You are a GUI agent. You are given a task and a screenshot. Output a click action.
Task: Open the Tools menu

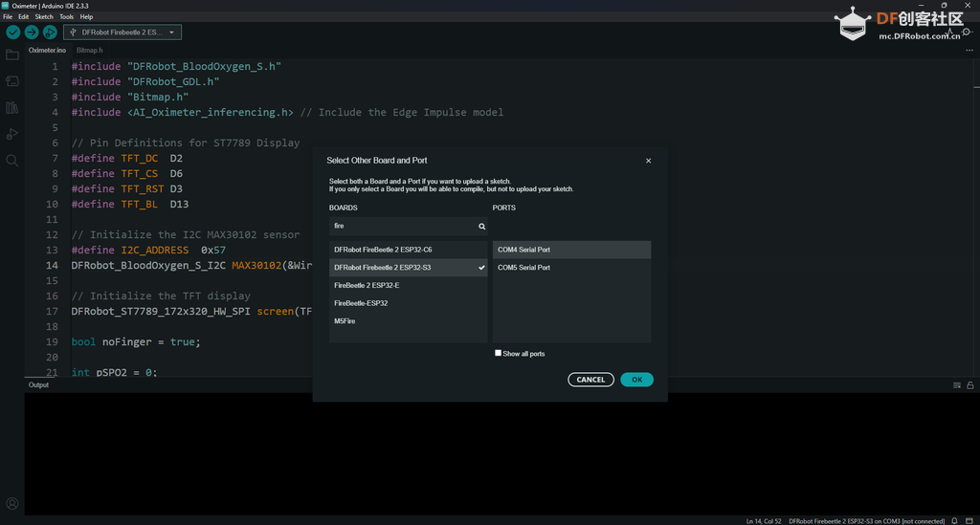(x=66, y=17)
